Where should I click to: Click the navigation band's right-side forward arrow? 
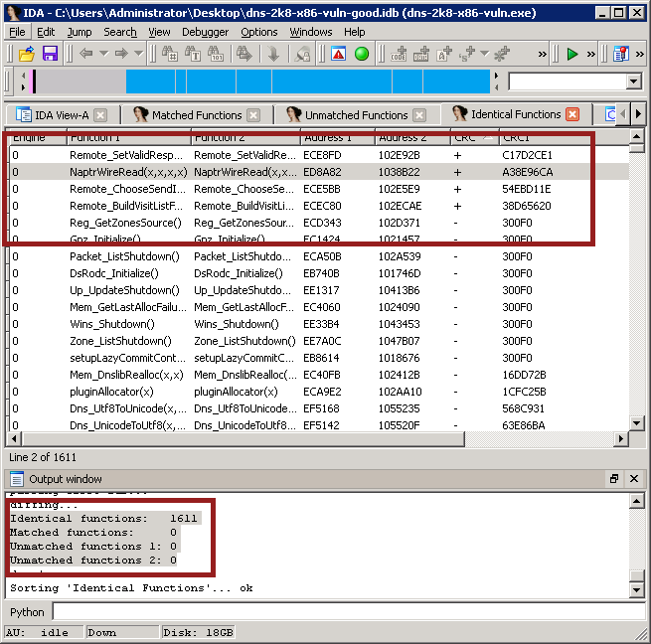click(x=497, y=76)
